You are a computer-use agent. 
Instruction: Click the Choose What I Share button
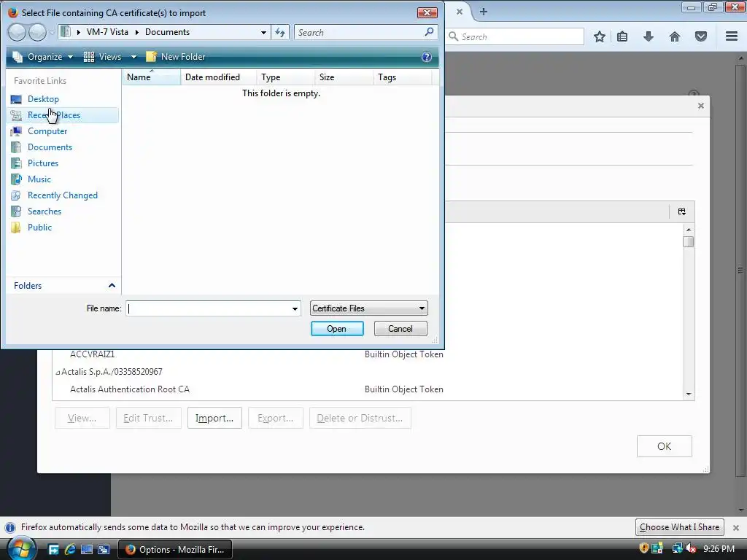point(679,527)
